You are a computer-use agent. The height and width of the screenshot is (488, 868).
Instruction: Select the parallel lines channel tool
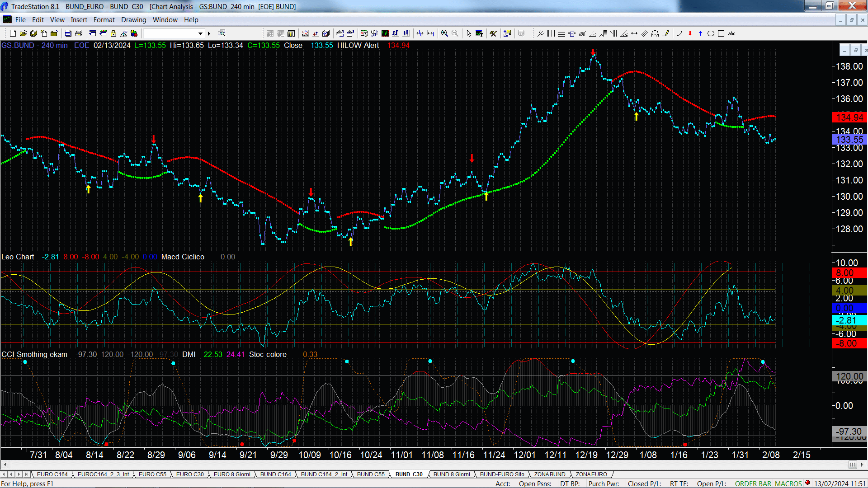(645, 33)
